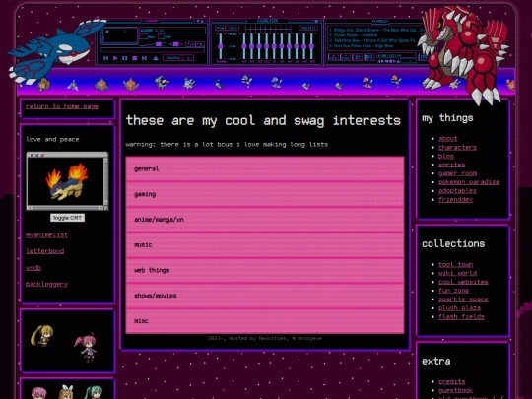Click the eject button in the player

[156, 58]
